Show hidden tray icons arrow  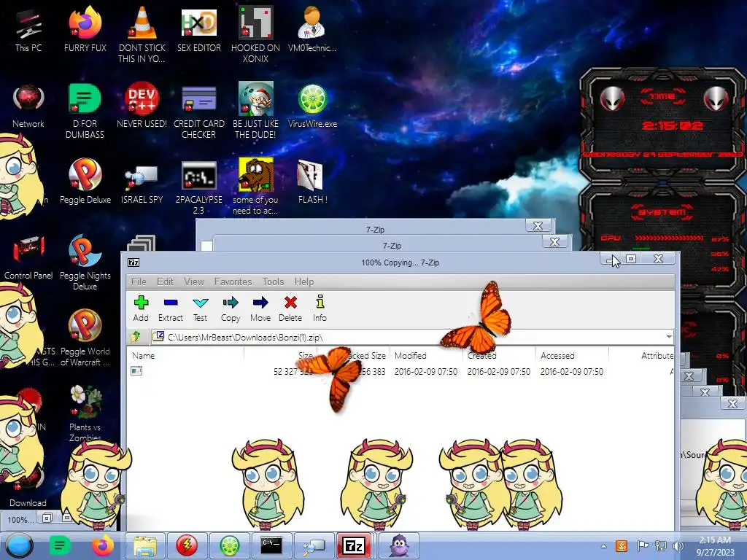click(603, 546)
